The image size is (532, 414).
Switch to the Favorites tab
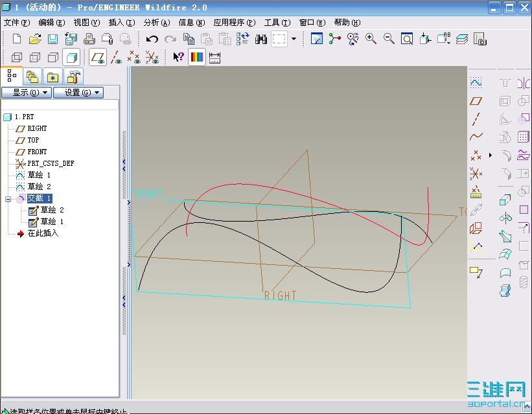click(52, 77)
